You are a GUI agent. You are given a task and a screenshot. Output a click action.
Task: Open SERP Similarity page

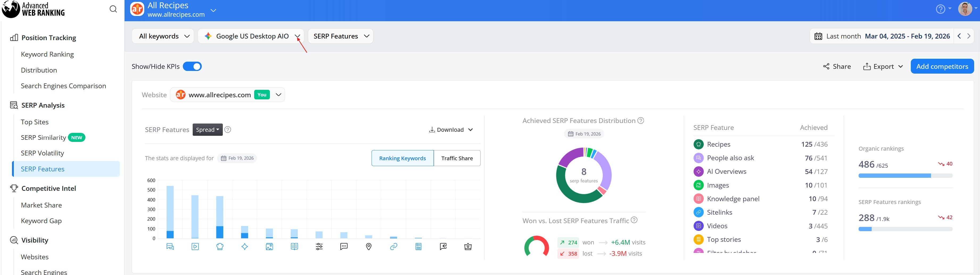click(x=43, y=138)
